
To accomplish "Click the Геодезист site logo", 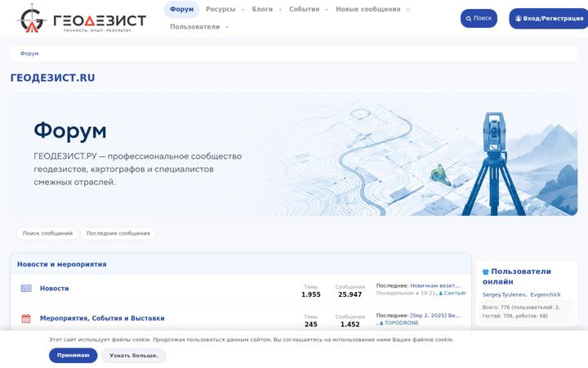I will pyautogui.click(x=81, y=18).
